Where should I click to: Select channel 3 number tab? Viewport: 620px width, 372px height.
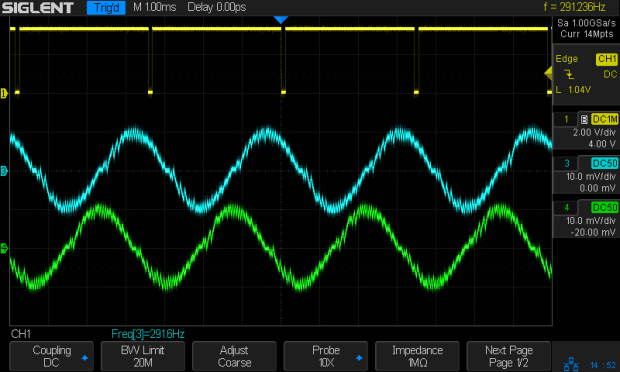click(566, 163)
